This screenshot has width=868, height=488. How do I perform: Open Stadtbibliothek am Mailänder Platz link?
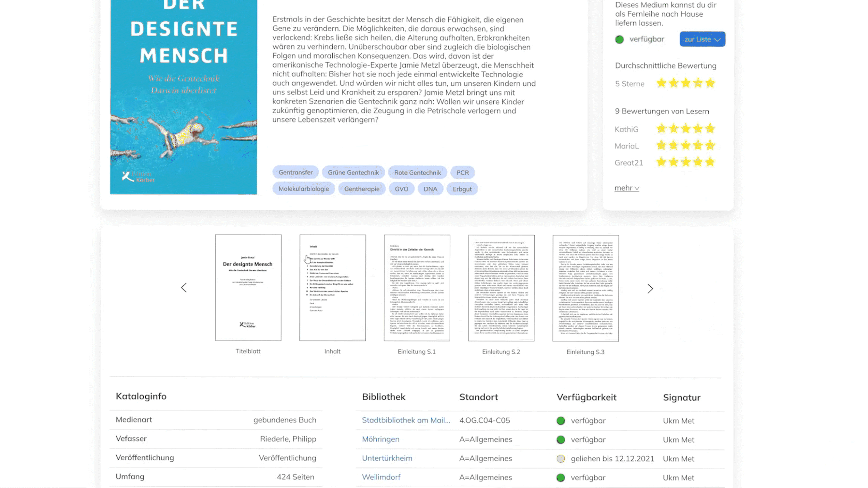[406, 420]
